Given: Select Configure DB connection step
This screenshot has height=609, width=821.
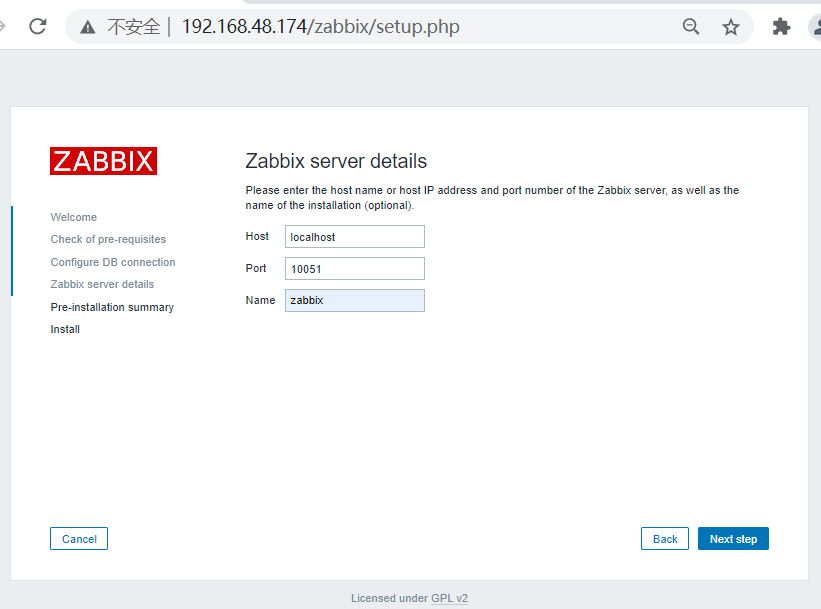Looking at the screenshot, I should coord(113,262).
